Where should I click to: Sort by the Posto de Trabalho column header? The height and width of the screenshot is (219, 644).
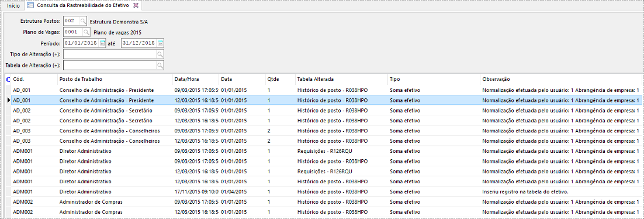click(x=115, y=79)
